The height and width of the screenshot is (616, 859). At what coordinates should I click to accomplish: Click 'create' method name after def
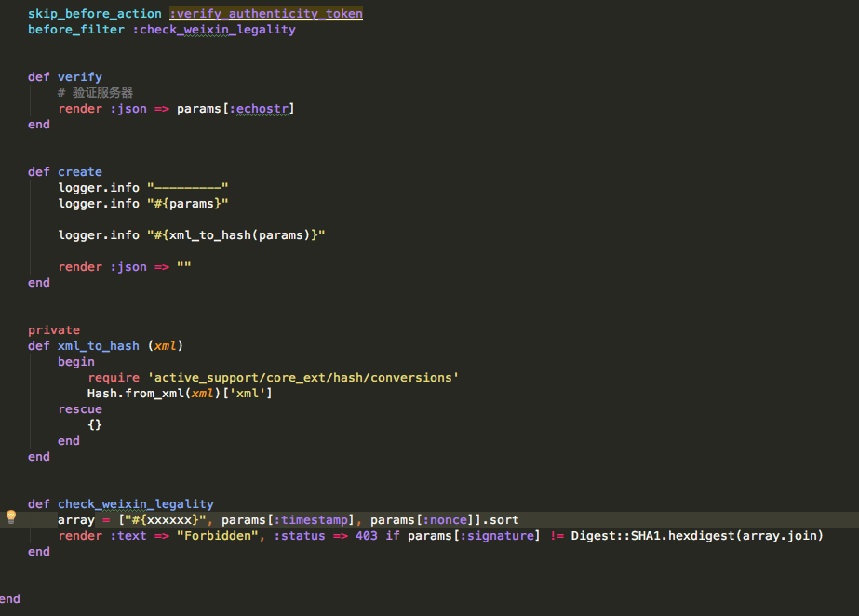(80, 172)
